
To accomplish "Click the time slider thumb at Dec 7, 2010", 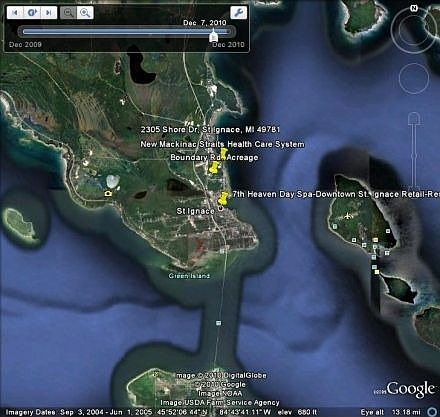I will [x=214, y=35].
